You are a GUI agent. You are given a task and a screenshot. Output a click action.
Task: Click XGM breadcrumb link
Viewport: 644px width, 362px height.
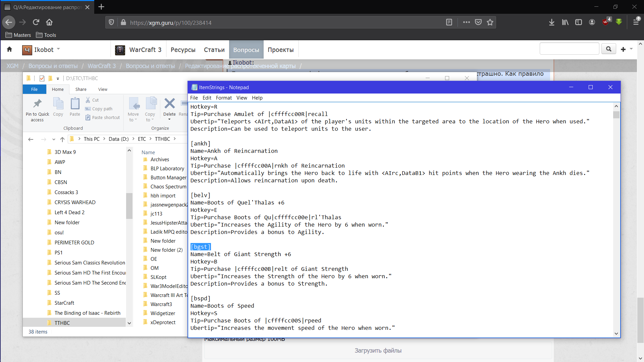(x=12, y=66)
